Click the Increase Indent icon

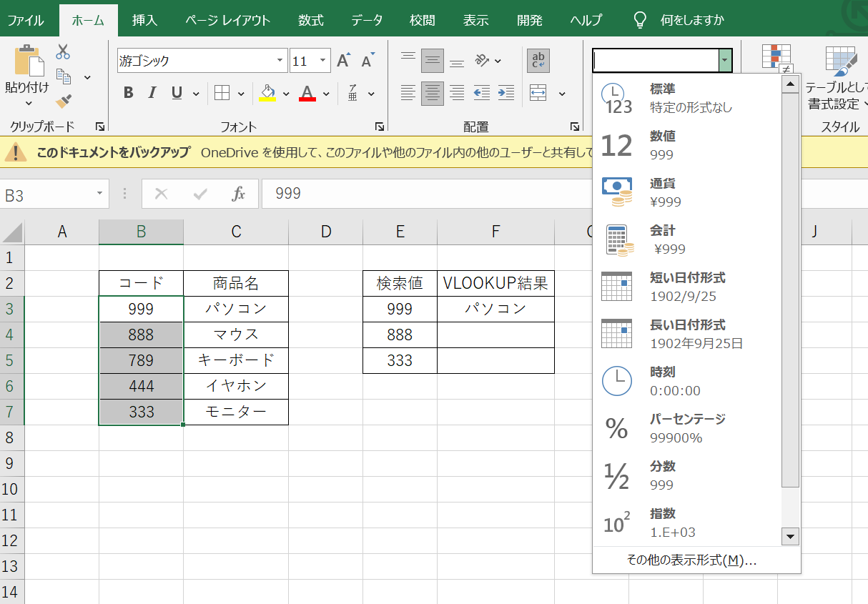[506, 93]
